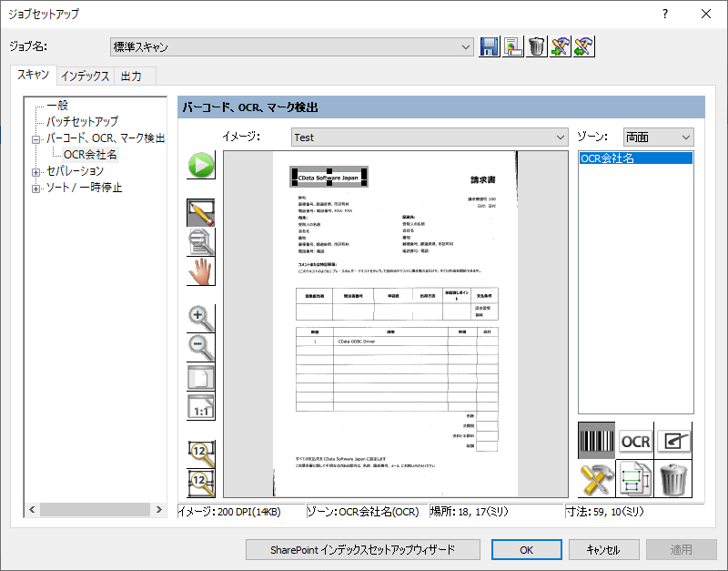Image resolution: width=728 pixels, height=571 pixels.
Task: Select the zoom region magnifier tool
Action: pos(201,242)
